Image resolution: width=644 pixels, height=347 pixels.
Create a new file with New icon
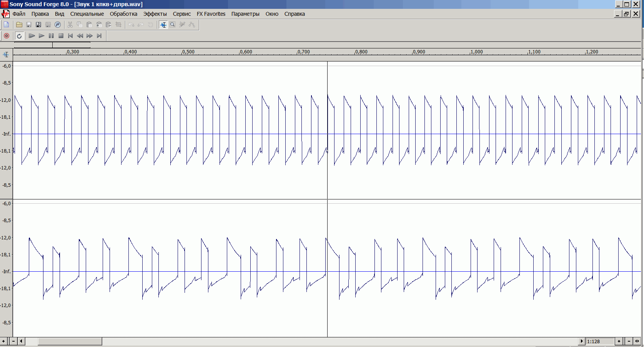pos(7,25)
